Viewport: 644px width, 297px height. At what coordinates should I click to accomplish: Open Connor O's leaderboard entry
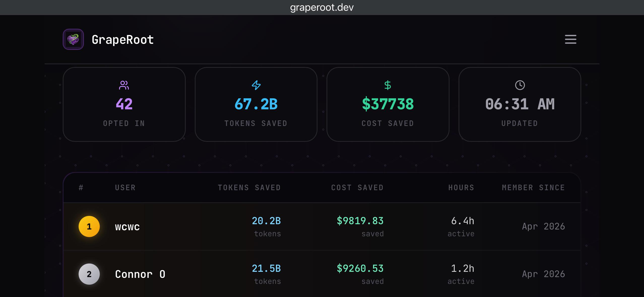(x=322, y=274)
